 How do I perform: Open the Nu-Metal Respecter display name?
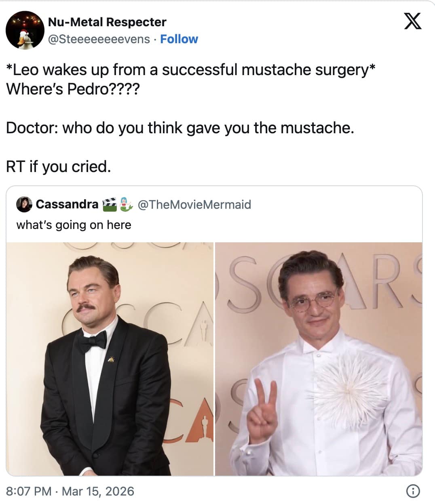(x=107, y=22)
